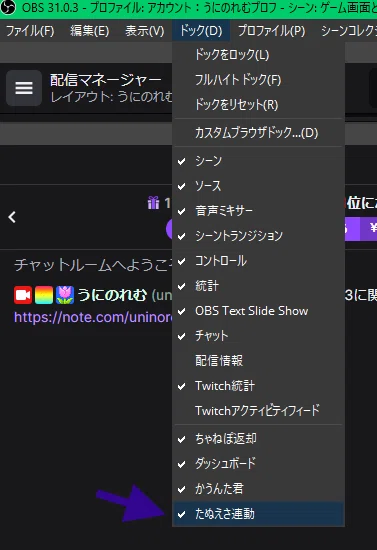Toggle the シーン dock checkbox
The width and height of the screenshot is (377, 550).
(x=258, y=161)
